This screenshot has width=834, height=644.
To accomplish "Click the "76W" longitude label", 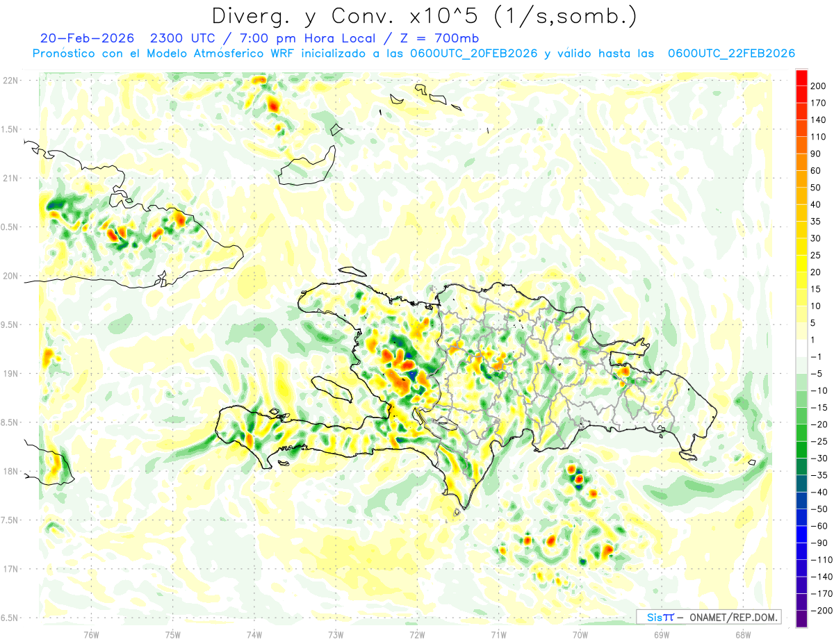I will [x=91, y=634].
